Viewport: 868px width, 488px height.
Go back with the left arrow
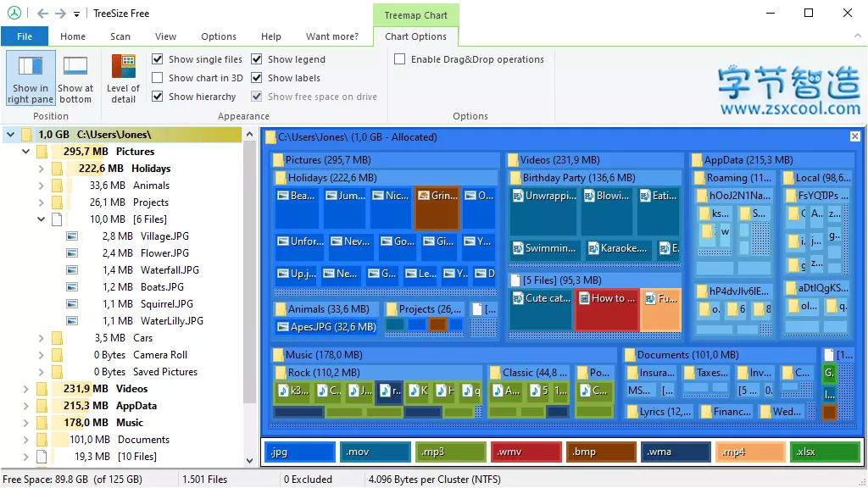(42, 14)
